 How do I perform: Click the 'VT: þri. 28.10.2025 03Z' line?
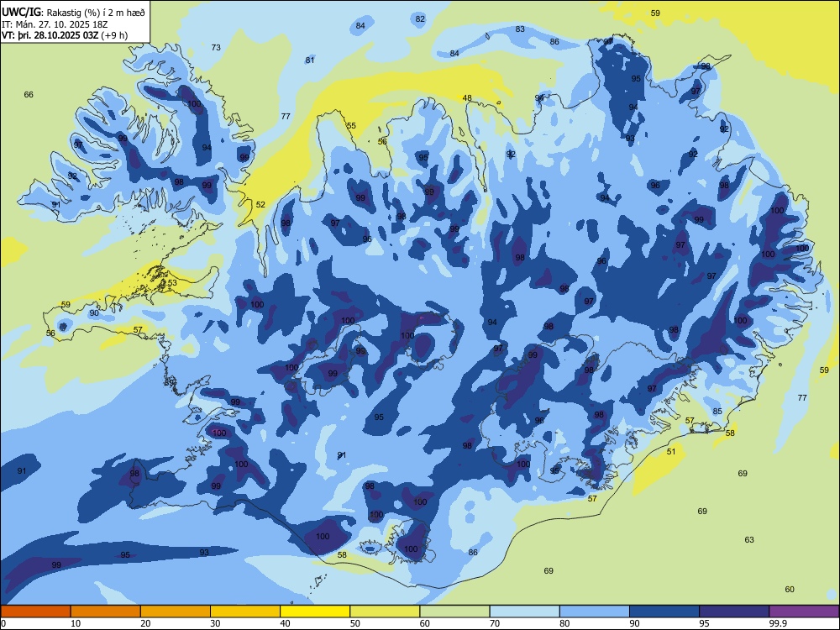50,35
